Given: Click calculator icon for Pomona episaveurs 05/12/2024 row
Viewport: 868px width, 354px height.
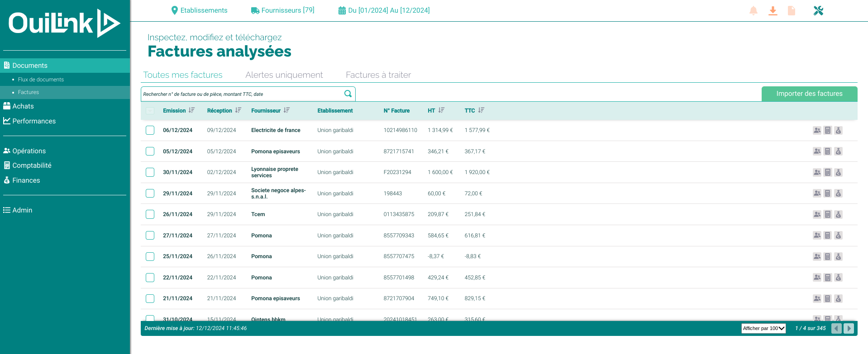Looking at the screenshot, I should [x=828, y=151].
